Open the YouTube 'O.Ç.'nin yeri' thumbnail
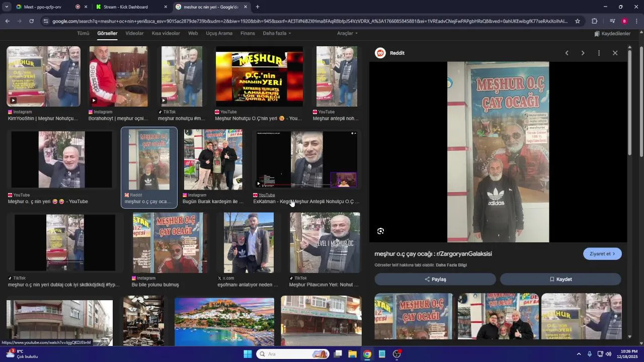Viewport: 644px width, 362px height. [x=259, y=76]
